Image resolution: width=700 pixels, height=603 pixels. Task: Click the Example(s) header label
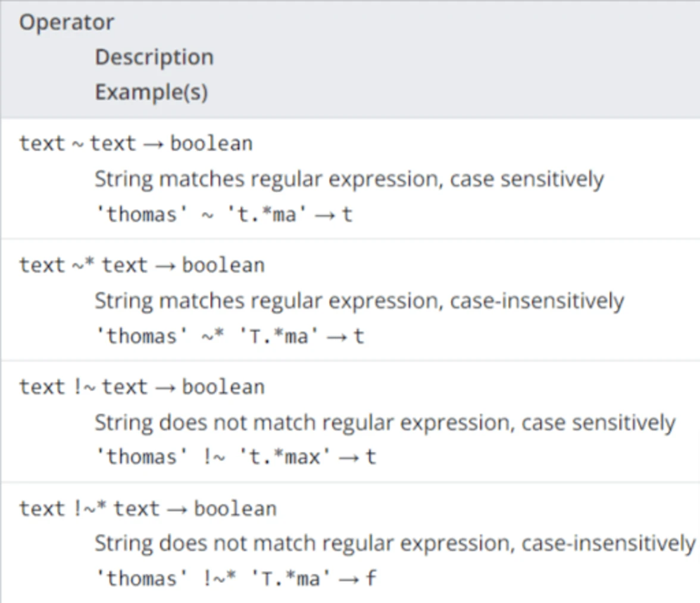click(x=151, y=92)
